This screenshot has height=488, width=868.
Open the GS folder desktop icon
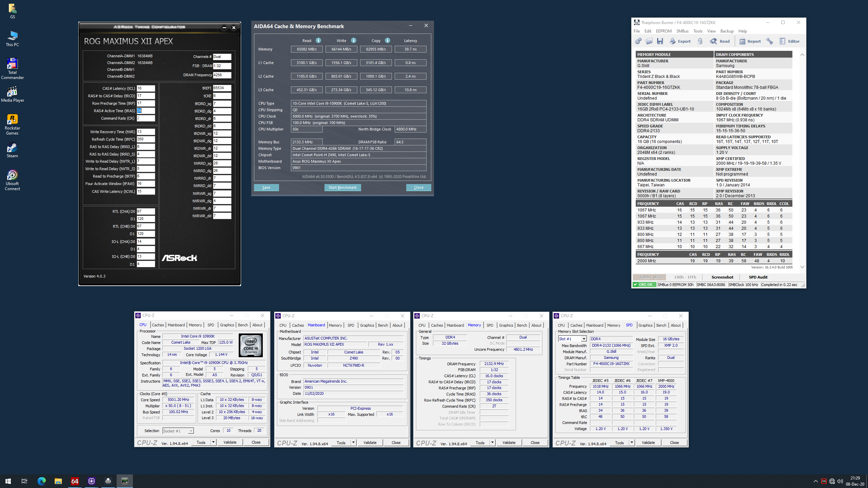tap(12, 11)
